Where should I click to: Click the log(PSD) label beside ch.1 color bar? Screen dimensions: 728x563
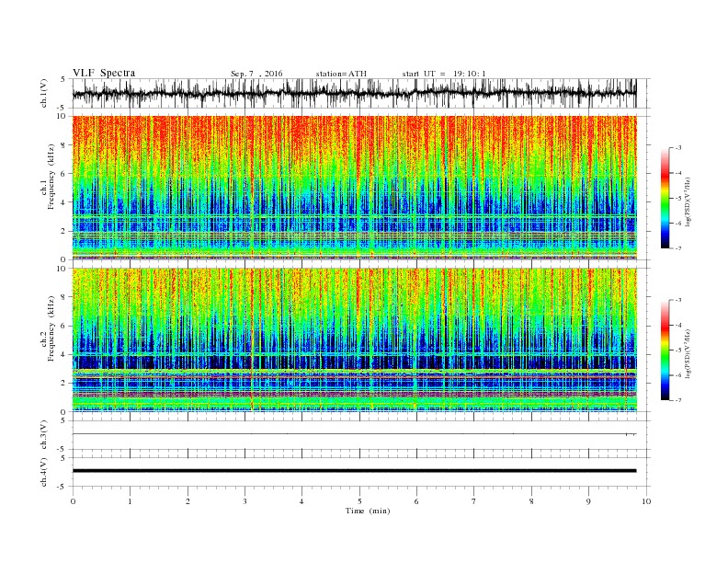click(688, 201)
